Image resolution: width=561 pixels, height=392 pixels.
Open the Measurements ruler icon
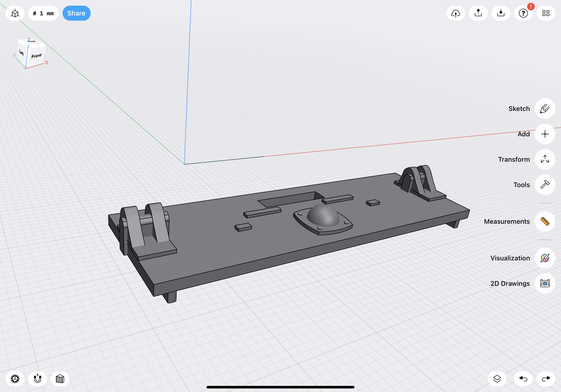(545, 221)
